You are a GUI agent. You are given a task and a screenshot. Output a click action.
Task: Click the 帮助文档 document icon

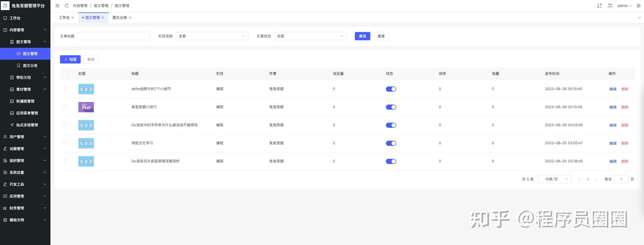(x=12, y=77)
